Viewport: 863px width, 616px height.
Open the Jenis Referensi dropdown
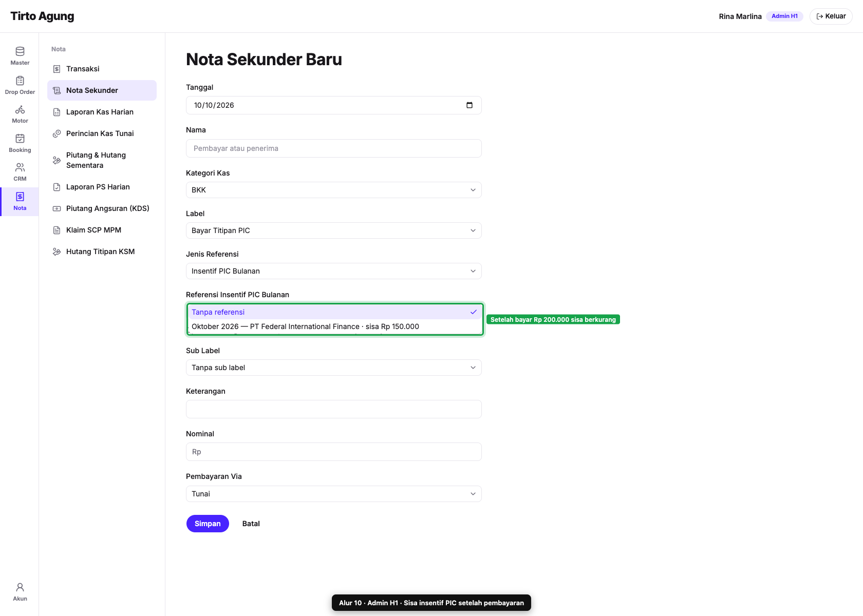pyautogui.click(x=333, y=271)
